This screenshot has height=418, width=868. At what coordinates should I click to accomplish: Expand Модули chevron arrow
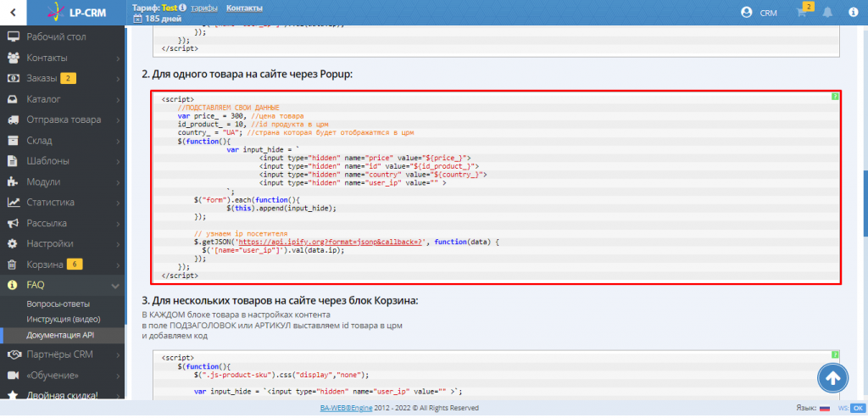tap(118, 182)
